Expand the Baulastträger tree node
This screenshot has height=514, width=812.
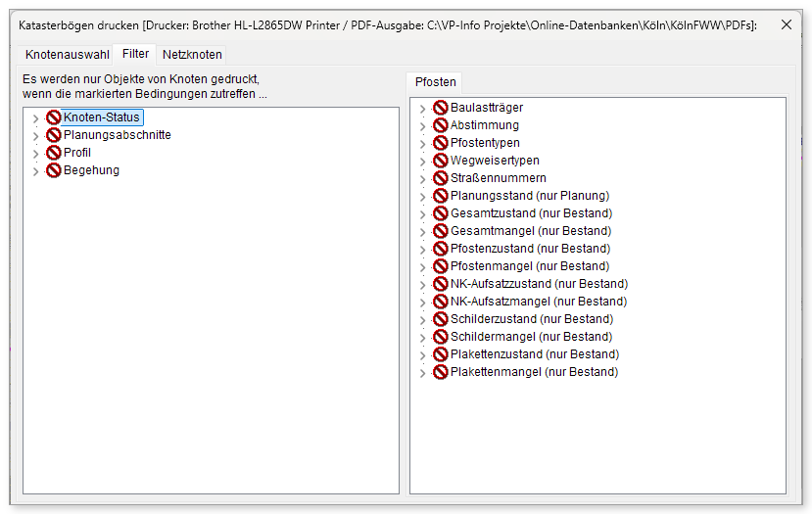click(x=422, y=109)
